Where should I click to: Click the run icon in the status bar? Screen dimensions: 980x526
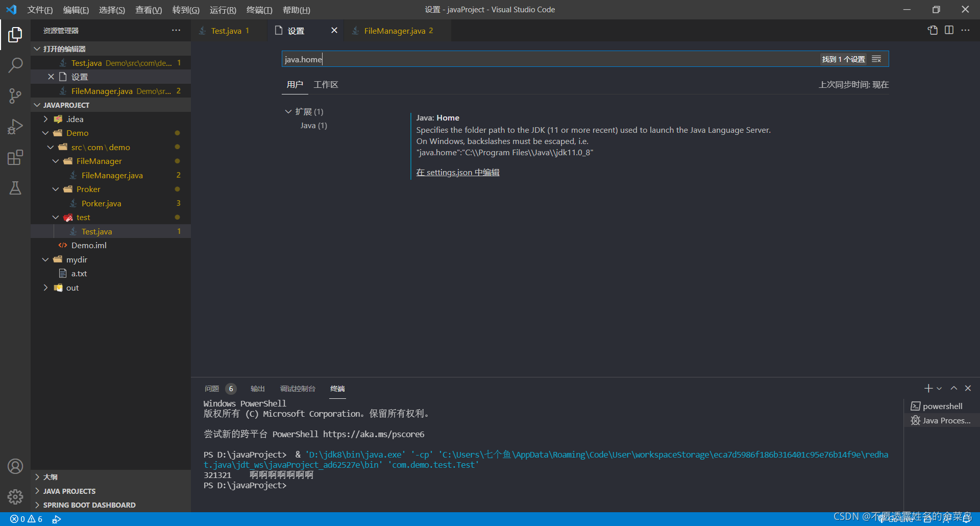(x=57, y=519)
